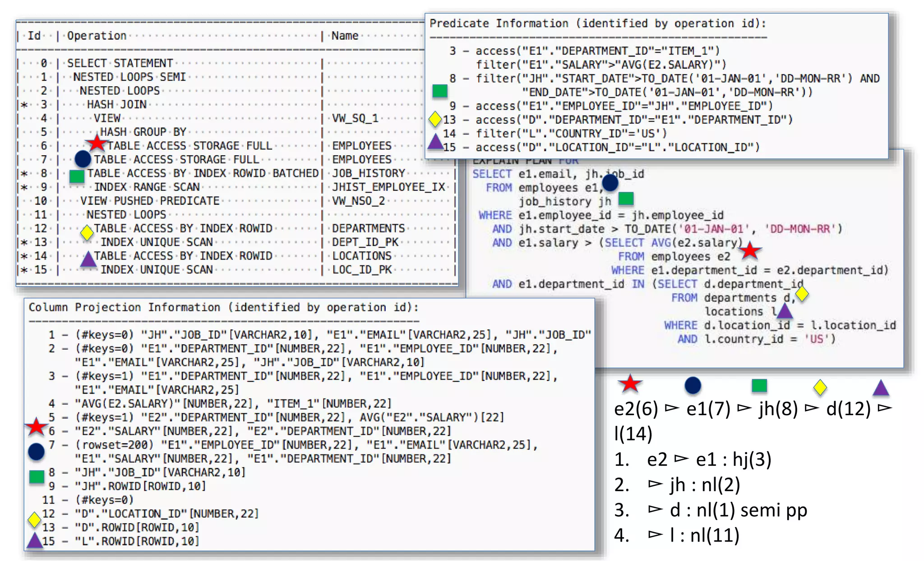
Task: Click the 'd : nl(1) semi pp' step
Action: click(x=738, y=510)
